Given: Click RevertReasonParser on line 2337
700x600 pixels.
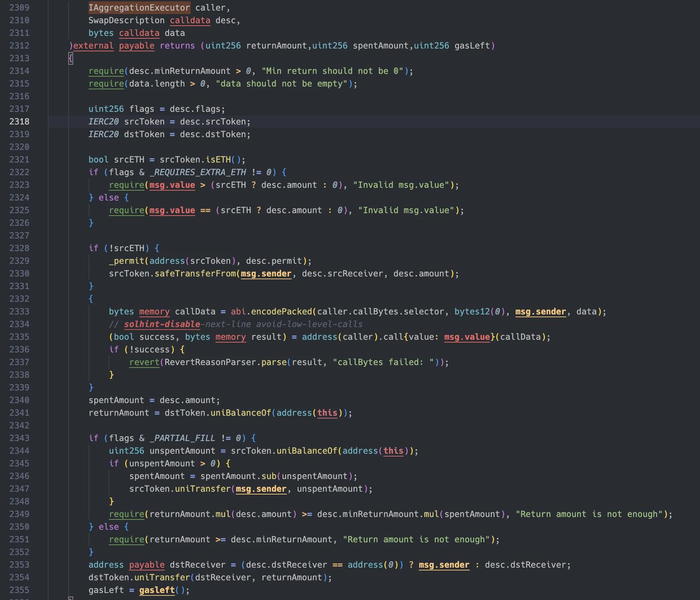Looking at the screenshot, I should 210,362.
